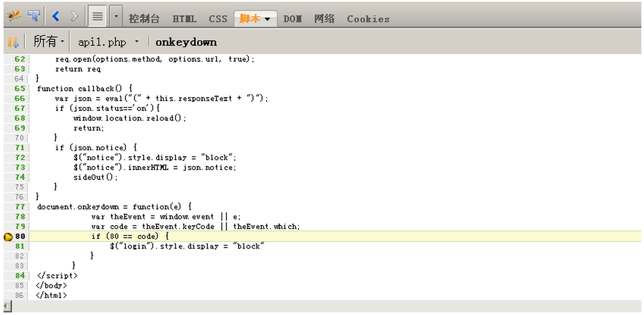Open the dropdown beside the list button
The image size is (644, 315).
click(116, 17)
